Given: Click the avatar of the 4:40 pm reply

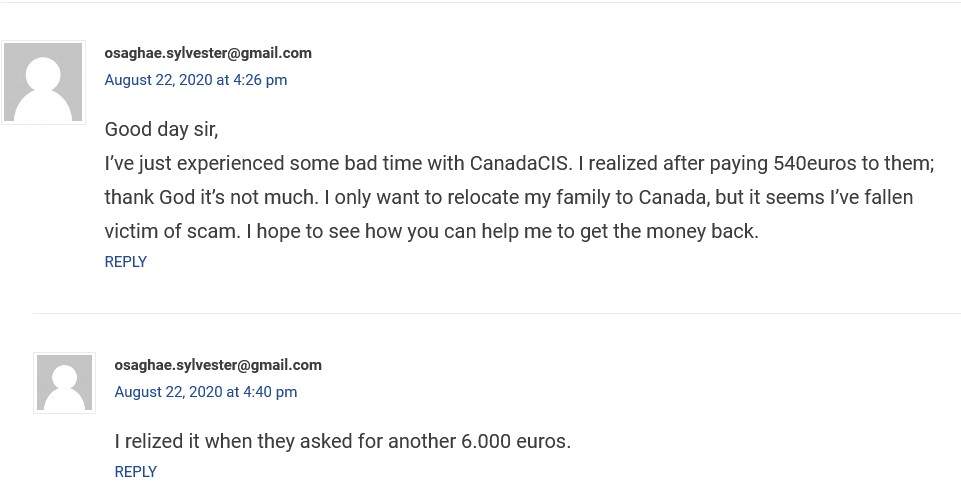Looking at the screenshot, I should pos(64,383).
